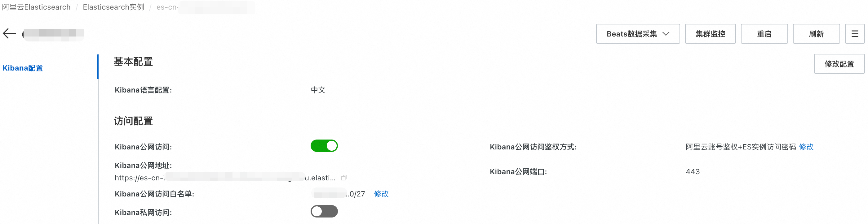Click the es-cn instance breadcrumb

coord(206,7)
